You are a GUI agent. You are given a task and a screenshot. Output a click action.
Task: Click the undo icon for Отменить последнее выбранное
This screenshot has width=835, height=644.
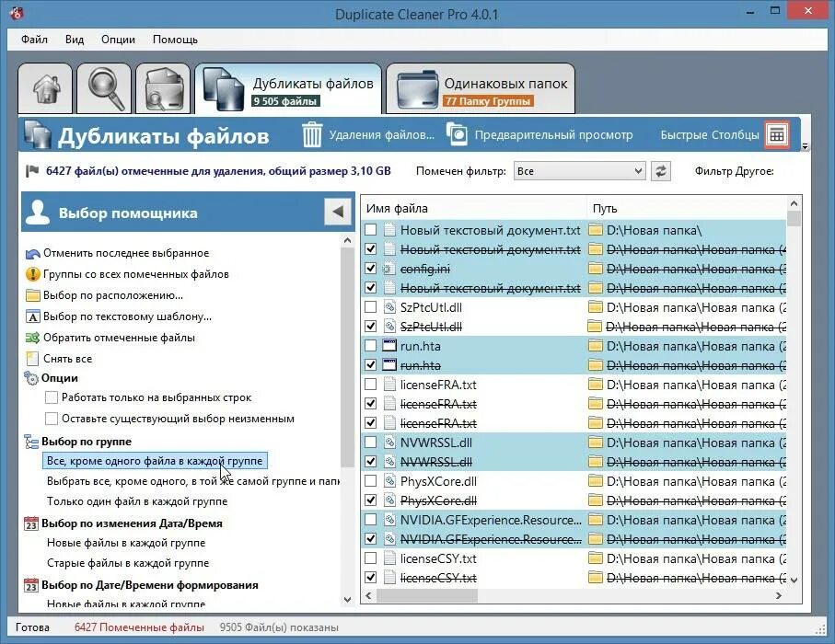[32, 253]
